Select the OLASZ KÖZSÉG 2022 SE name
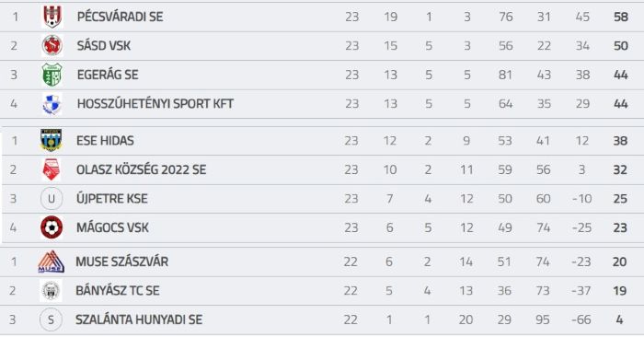Image resolution: width=644 pixels, height=337 pixels. tap(142, 169)
